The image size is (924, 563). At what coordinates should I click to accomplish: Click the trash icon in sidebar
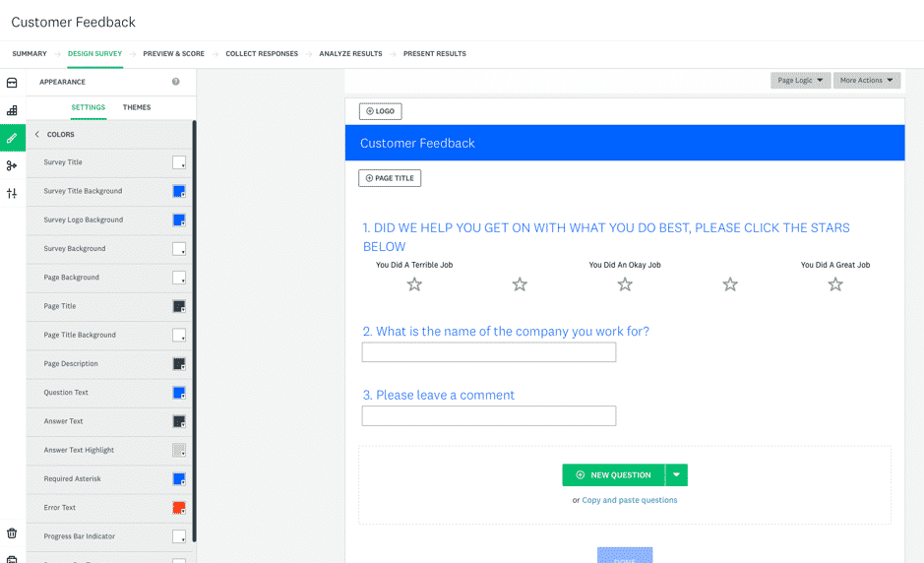[12, 533]
